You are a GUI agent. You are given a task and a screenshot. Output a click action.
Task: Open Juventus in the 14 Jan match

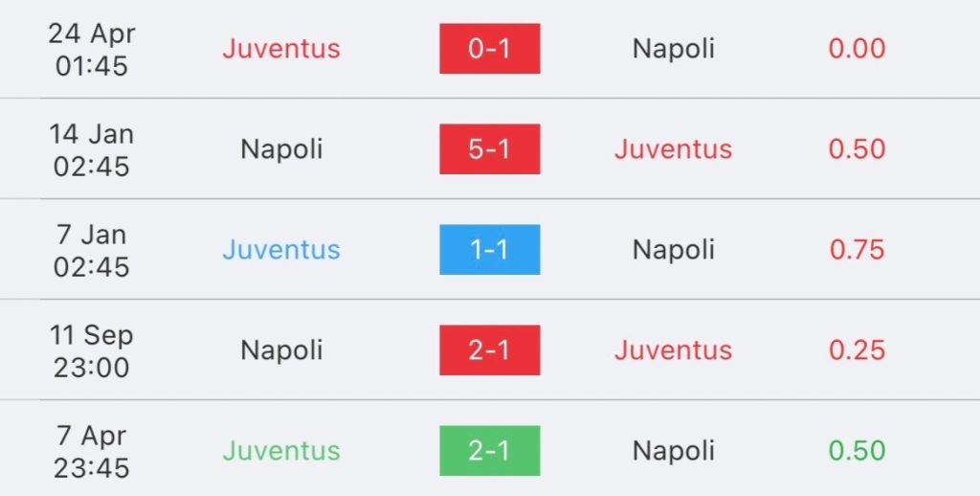[x=674, y=149]
